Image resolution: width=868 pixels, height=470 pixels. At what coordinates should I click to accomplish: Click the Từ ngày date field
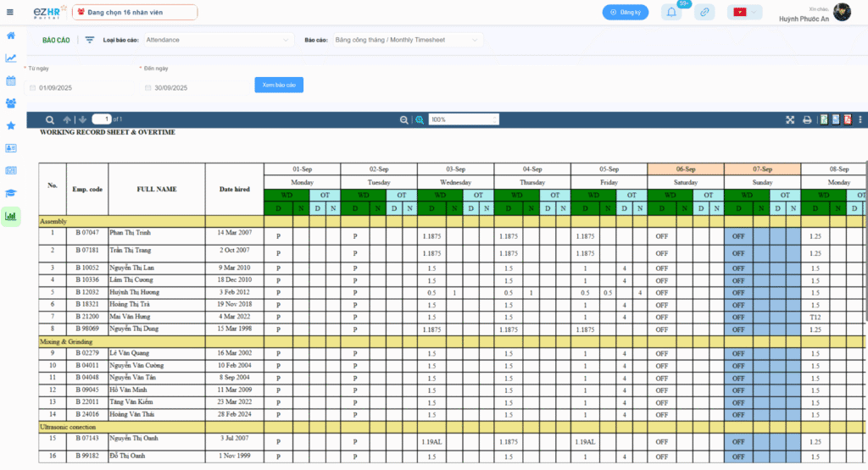pos(79,87)
